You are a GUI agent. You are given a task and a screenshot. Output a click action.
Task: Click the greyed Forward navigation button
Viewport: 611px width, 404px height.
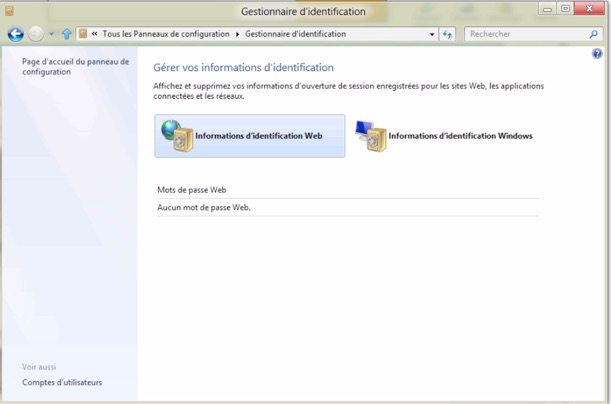[x=36, y=34]
